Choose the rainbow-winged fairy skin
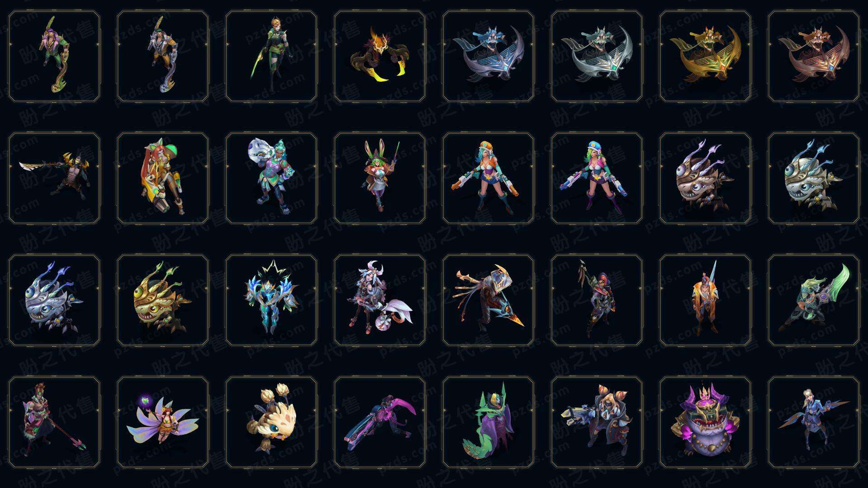The image size is (868, 488). pos(163,422)
